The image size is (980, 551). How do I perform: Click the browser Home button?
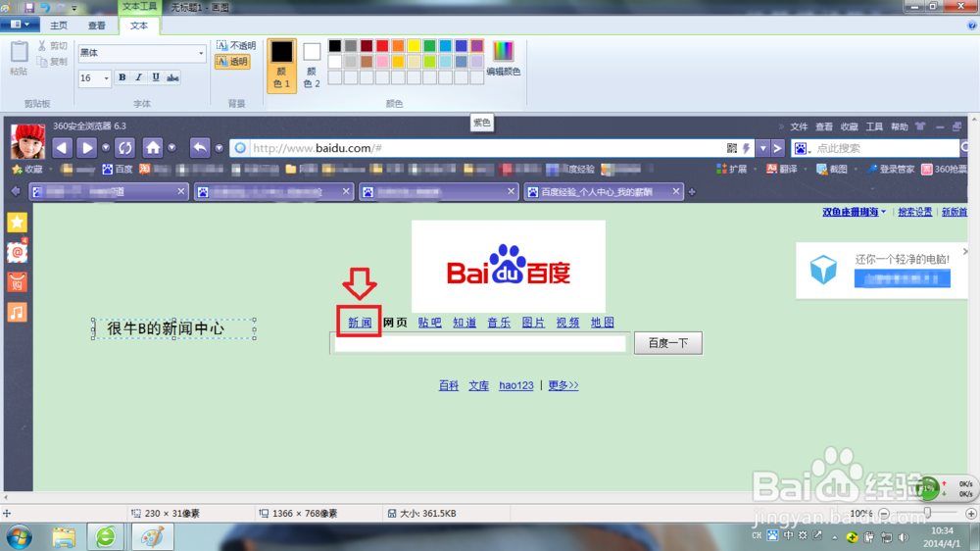click(153, 148)
